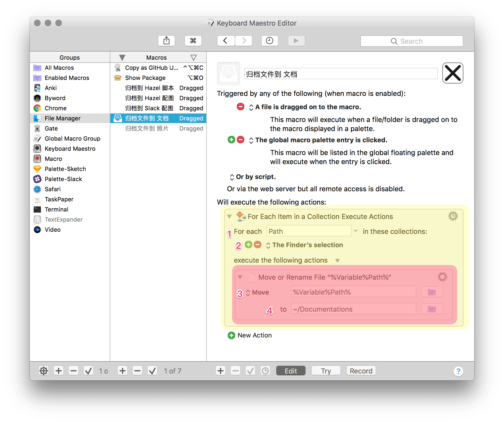The width and height of the screenshot is (504, 423).
Task: Select the Safari macro group
Action: 53,189
